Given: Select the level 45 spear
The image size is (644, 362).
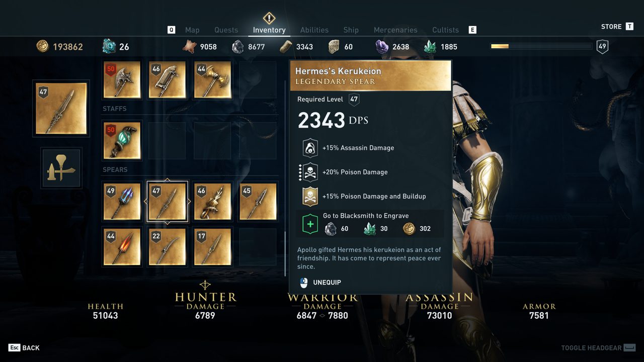Looking at the screenshot, I should coord(258,202).
